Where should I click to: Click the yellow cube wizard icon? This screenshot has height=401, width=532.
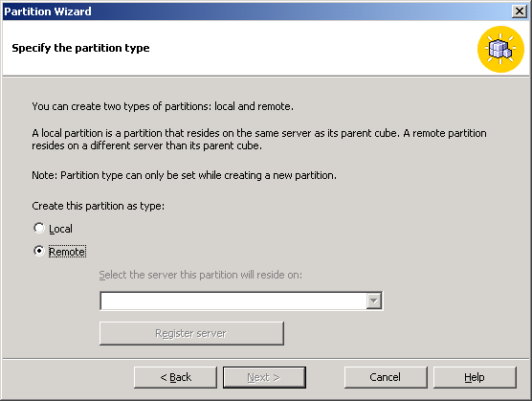500,49
